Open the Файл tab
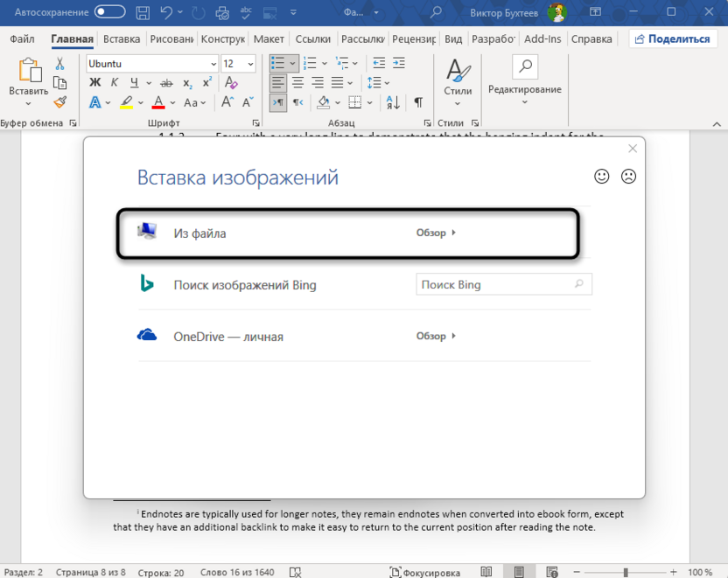Viewport: 728px width, 578px height. pos(22,39)
